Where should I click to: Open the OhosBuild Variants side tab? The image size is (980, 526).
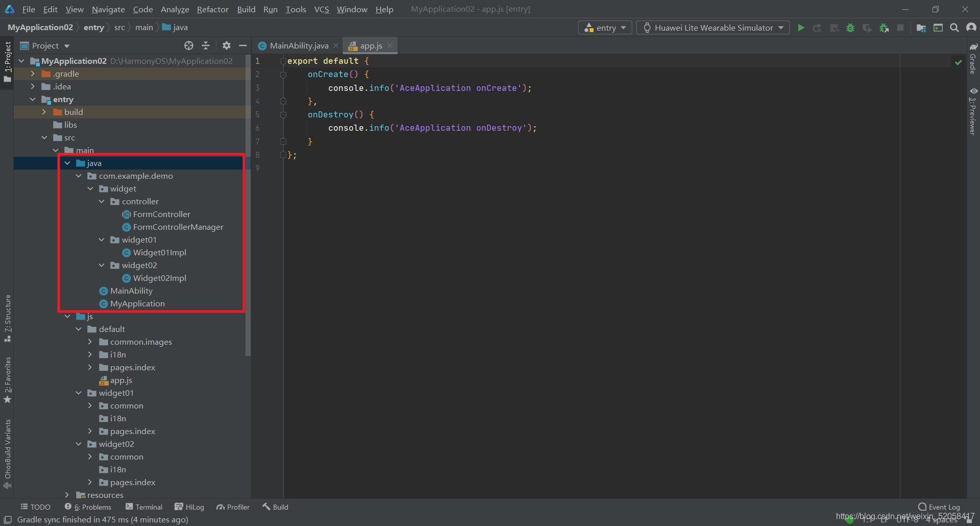(8, 453)
